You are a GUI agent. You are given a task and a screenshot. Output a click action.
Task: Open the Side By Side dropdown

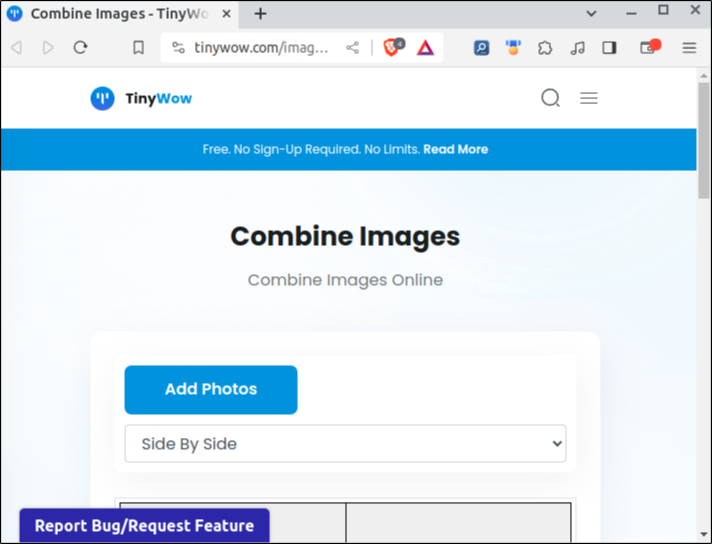coord(345,444)
